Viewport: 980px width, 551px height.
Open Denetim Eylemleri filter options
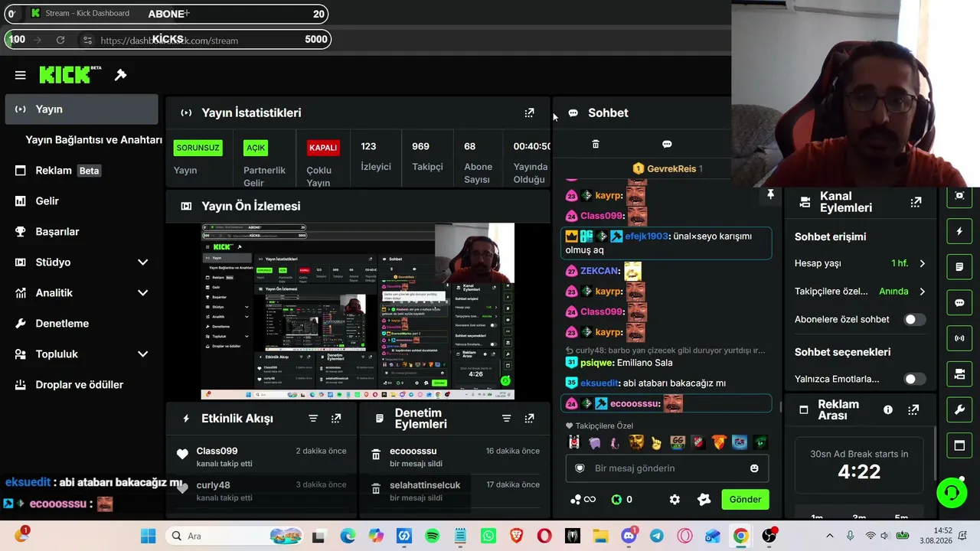(506, 419)
